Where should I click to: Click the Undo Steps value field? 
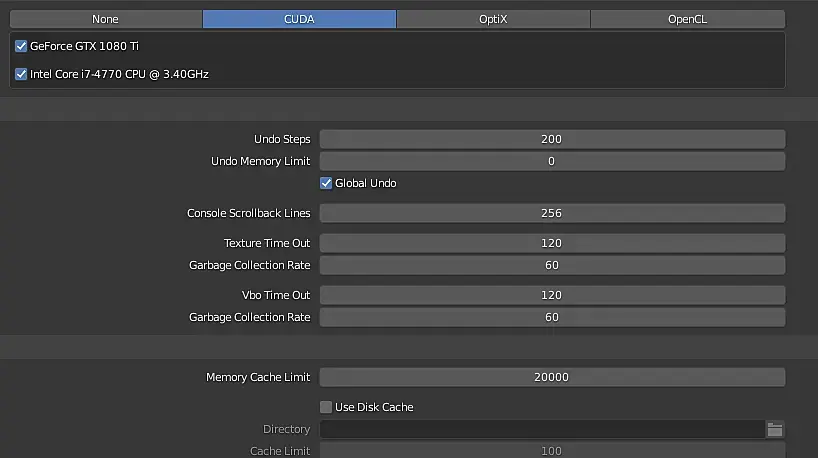[x=551, y=139]
